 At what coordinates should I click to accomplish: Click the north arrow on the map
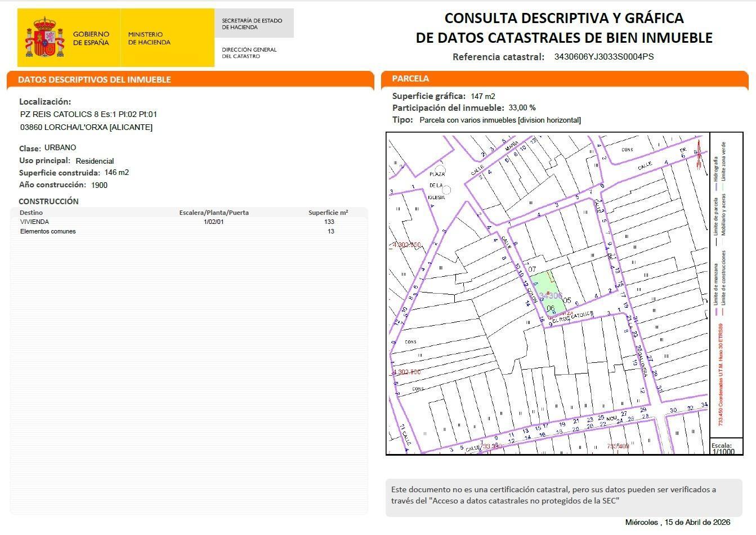coord(699,154)
